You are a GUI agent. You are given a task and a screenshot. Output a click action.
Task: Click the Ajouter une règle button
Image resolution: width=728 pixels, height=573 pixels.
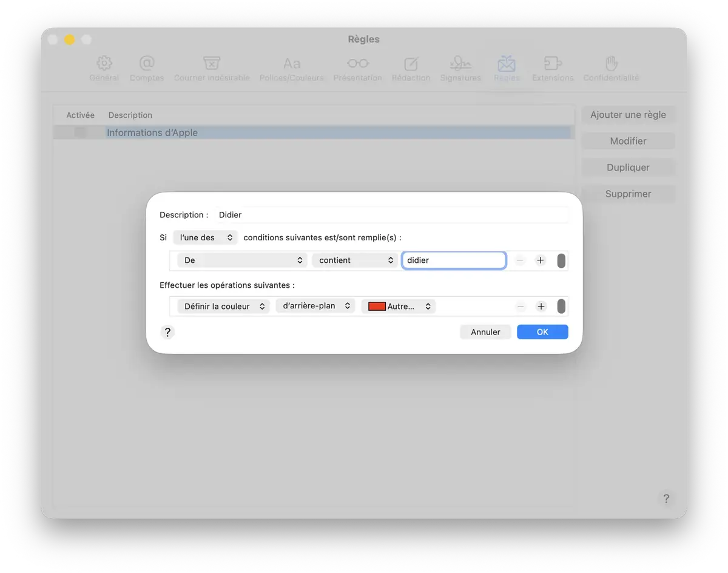(x=628, y=114)
